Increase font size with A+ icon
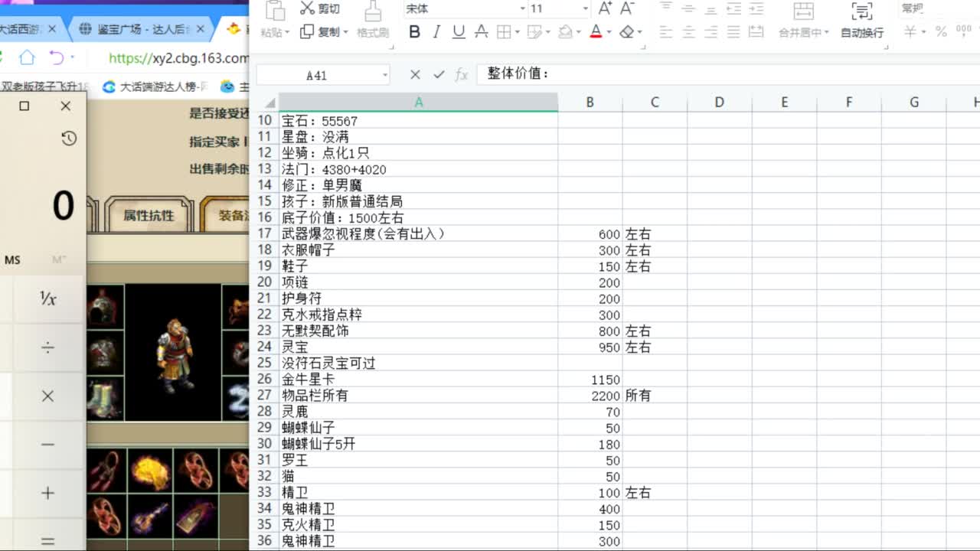 605,8
